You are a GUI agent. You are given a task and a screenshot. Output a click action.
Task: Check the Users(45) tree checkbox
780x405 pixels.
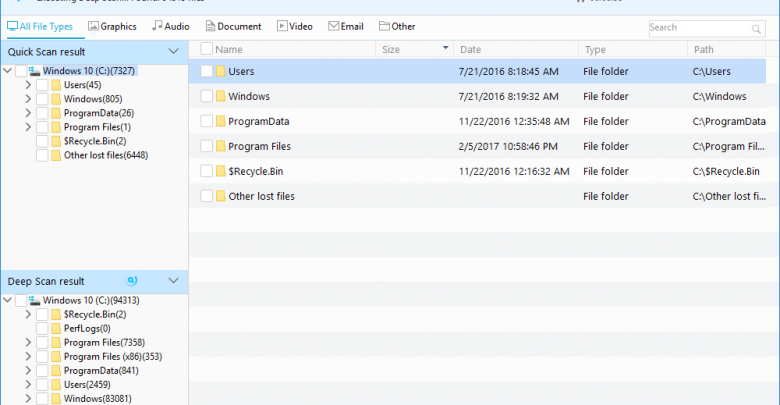[x=42, y=85]
